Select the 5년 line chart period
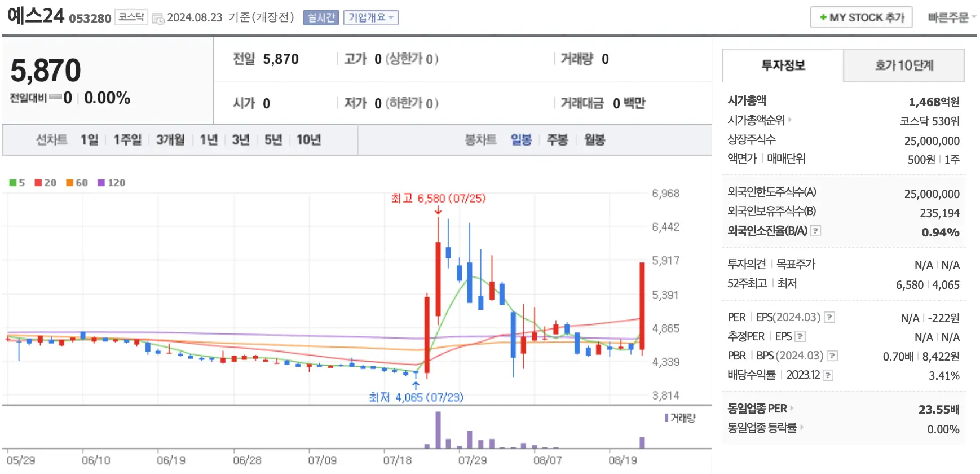Viewport: 980px width, 474px height. 273,139
